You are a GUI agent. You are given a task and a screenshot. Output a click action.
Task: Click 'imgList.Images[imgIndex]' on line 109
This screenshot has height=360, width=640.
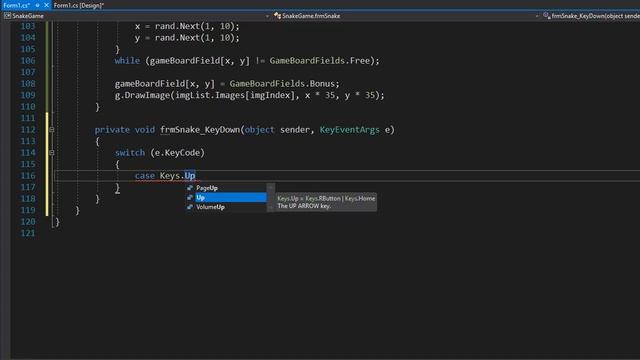[x=235, y=95]
